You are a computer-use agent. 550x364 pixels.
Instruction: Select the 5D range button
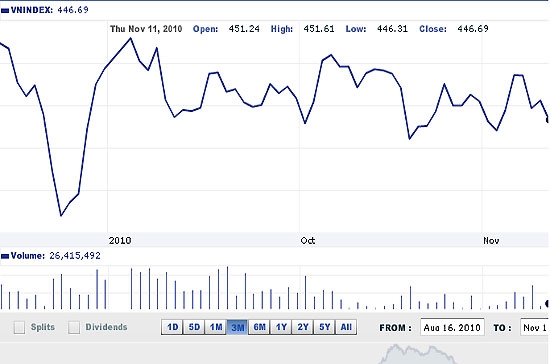(x=194, y=327)
